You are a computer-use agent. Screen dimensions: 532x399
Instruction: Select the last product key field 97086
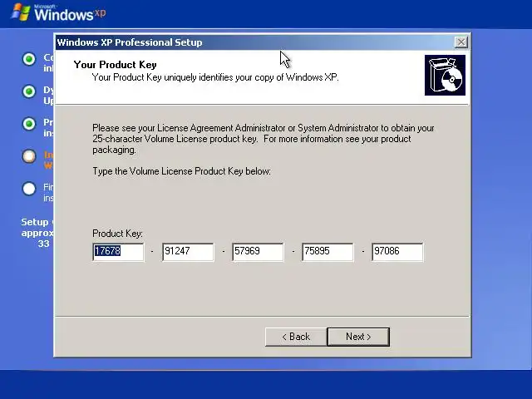397,252
